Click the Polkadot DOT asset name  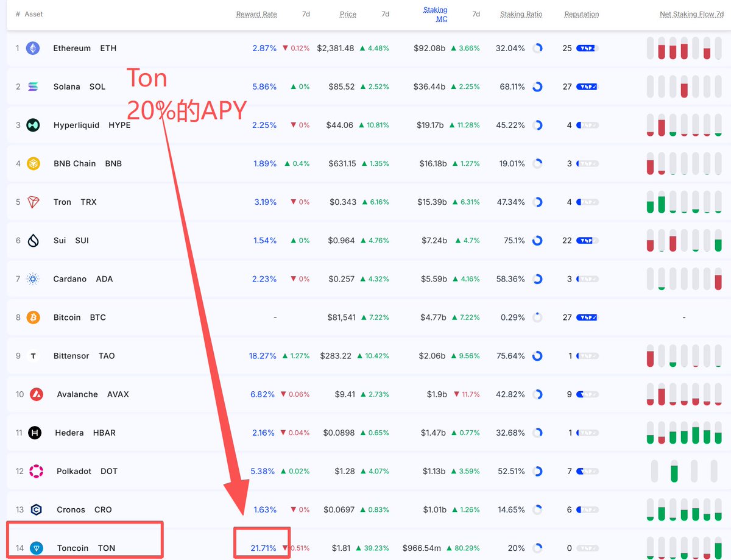[x=87, y=471]
